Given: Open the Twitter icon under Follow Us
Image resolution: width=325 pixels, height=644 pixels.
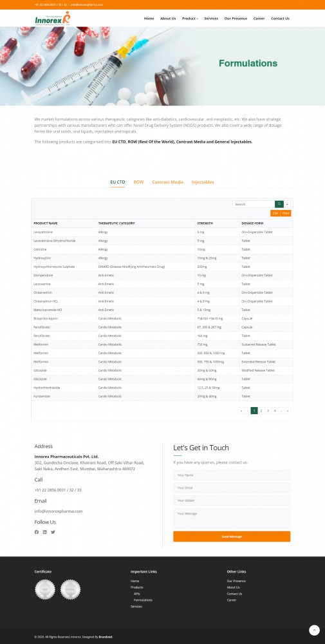Looking at the screenshot, I should coord(53,532).
